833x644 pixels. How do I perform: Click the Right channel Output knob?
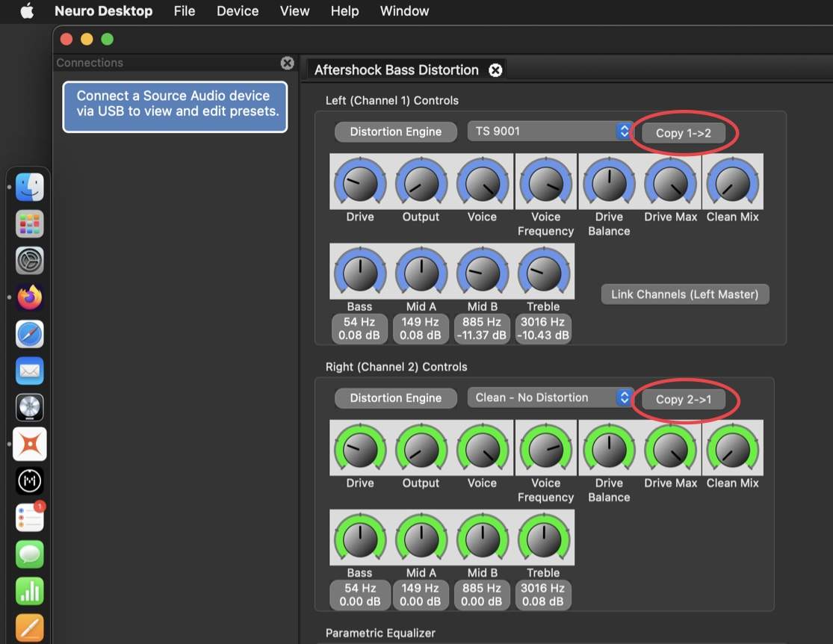(421, 448)
